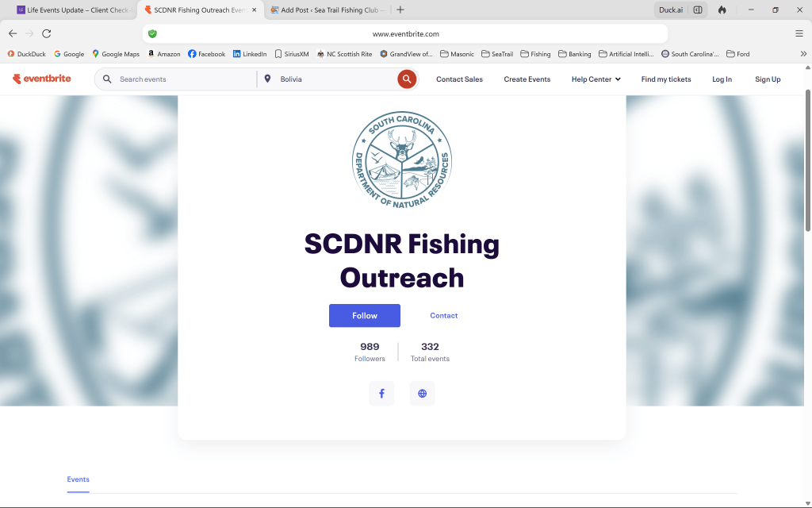Select the Events tab on organizer page

point(78,479)
